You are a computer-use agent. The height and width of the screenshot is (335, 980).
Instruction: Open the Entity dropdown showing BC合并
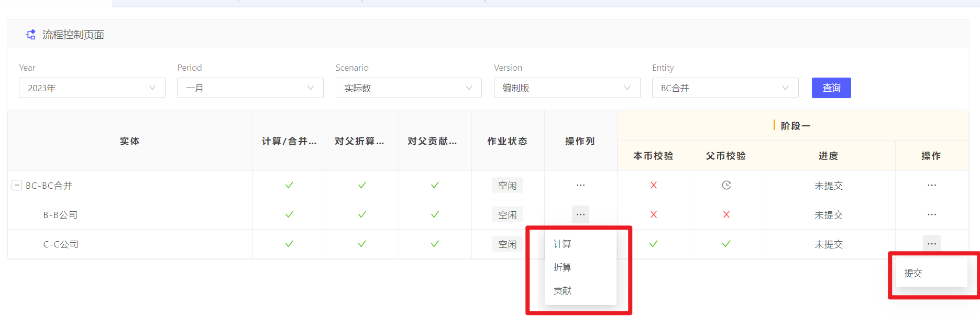tap(724, 88)
